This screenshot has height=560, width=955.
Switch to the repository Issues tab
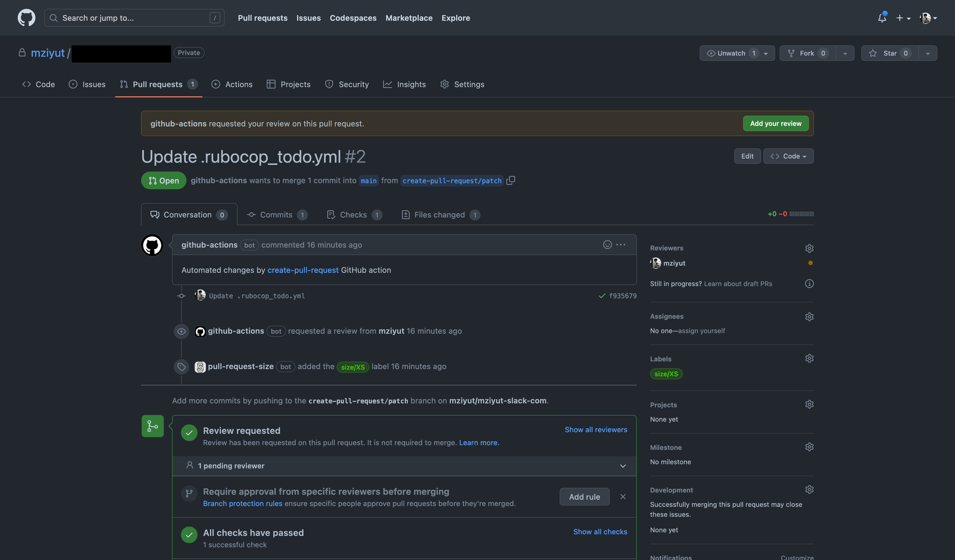point(87,84)
